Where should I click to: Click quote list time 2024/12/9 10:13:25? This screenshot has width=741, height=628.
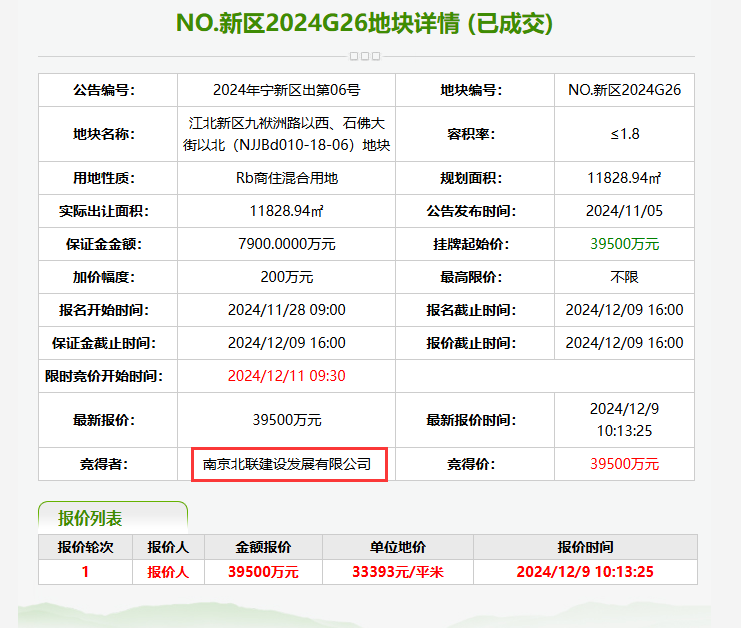[x=585, y=572]
